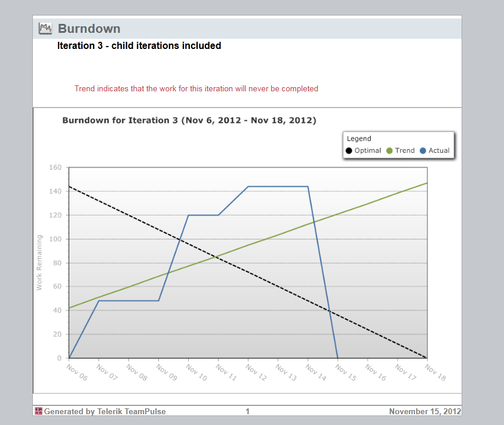504x425 pixels.
Task: Click the Nov 15 axis label
Action: pyautogui.click(x=346, y=372)
